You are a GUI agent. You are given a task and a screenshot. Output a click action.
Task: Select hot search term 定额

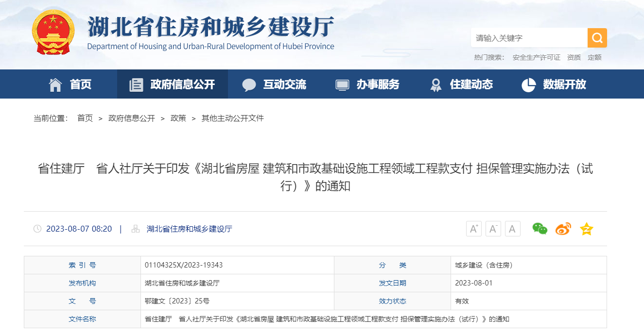coord(594,57)
